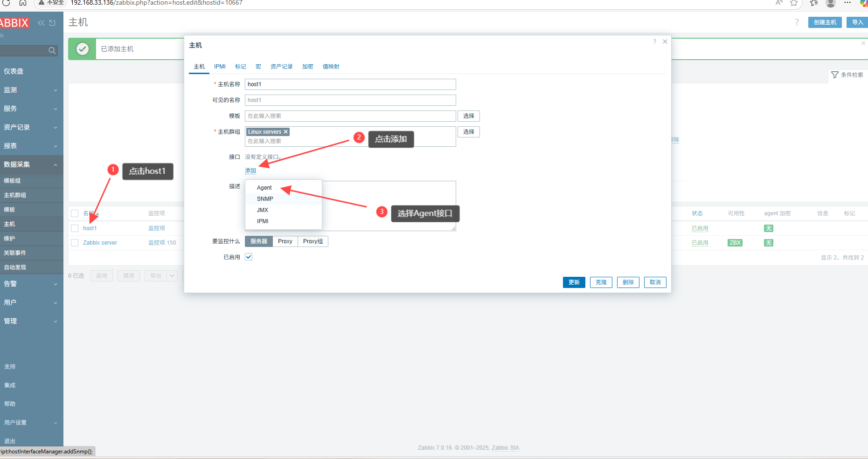Expand the 服务 sidebar menu
This screenshot has height=459, width=868.
[x=31, y=109]
